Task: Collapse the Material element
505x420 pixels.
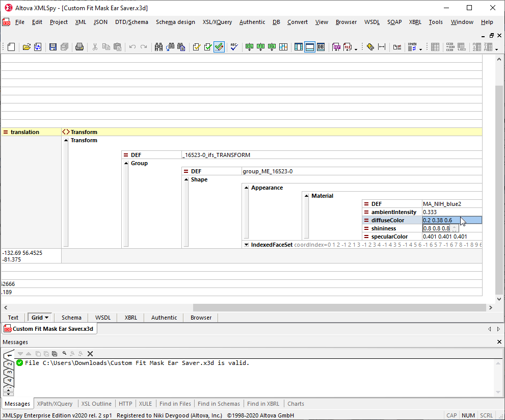Action: [x=306, y=196]
